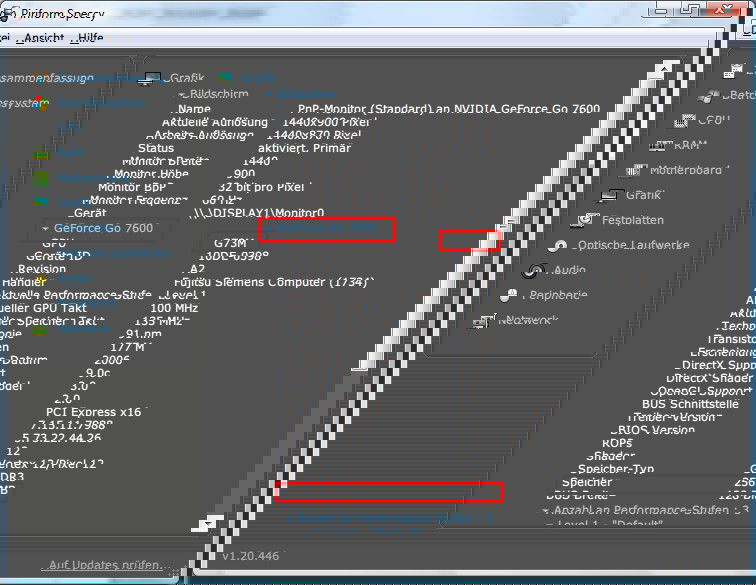
Task: Click the 'Speicher-Typ' label
Action: pyautogui.click(x=616, y=469)
